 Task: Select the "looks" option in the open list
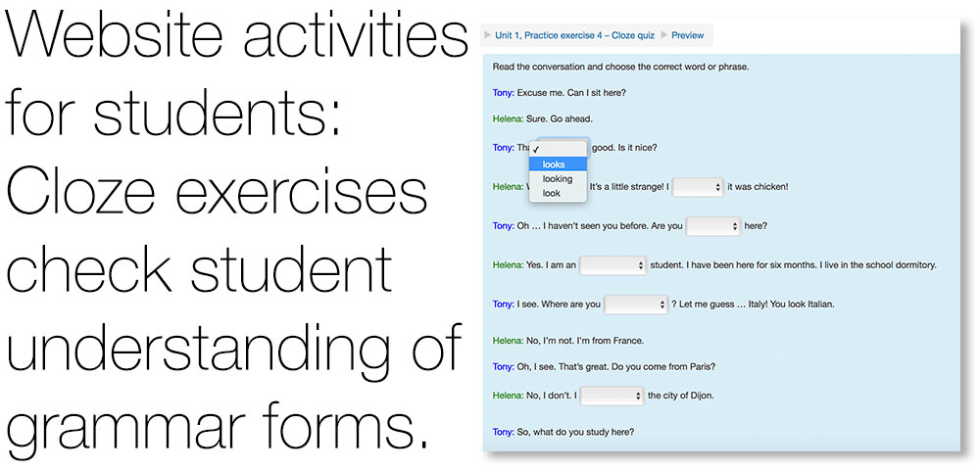point(558,164)
